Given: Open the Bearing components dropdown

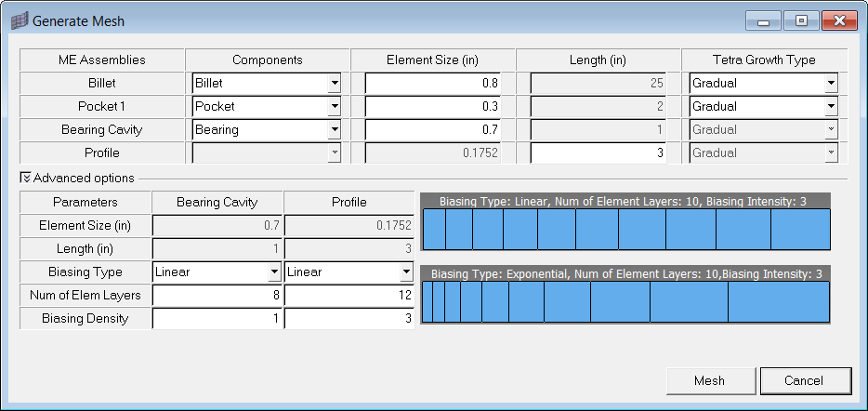Looking at the screenshot, I should (x=334, y=130).
